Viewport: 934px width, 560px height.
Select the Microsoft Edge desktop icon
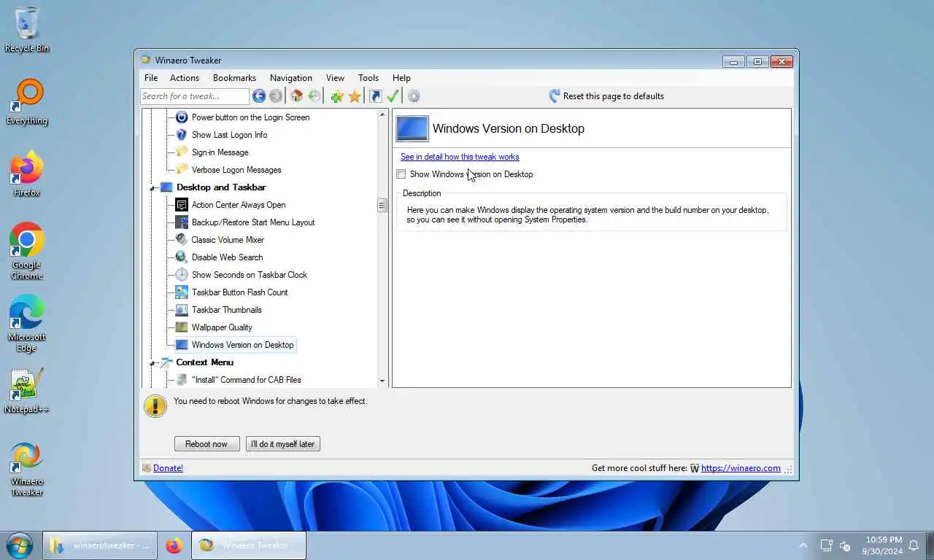point(27,324)
